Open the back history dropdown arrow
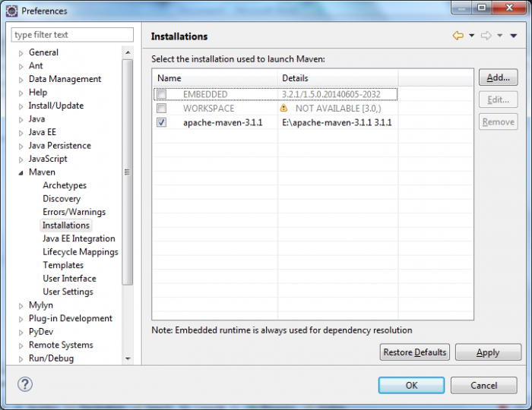The image size is (532, 410). [471, 36]
